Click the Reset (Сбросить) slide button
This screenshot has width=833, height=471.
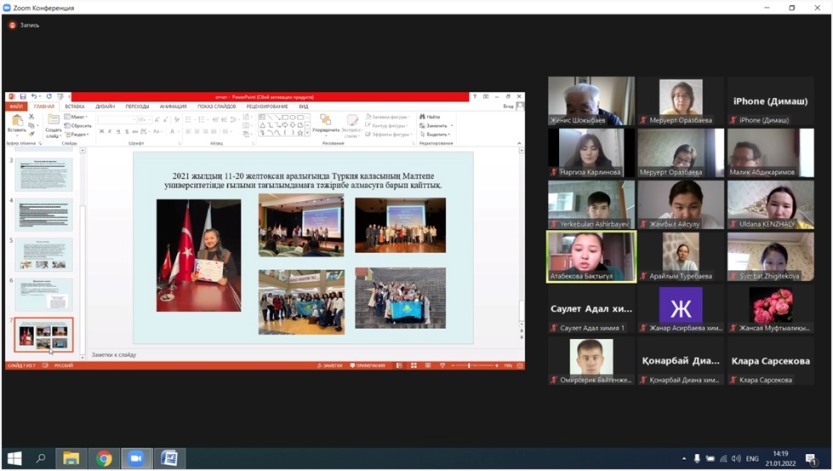tap(79, 126)
